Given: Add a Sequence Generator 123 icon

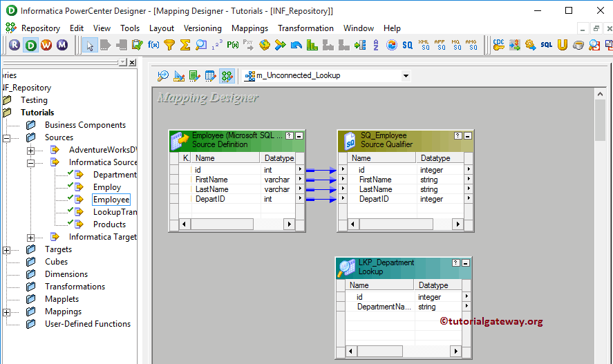Looking at the screenshot, I should click(217, 45).
